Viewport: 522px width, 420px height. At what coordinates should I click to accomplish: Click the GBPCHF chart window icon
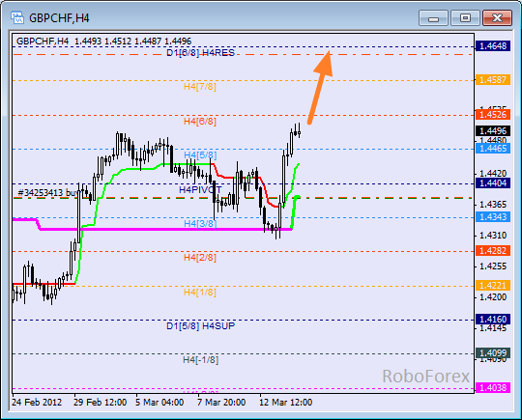[x=17, y=17]
